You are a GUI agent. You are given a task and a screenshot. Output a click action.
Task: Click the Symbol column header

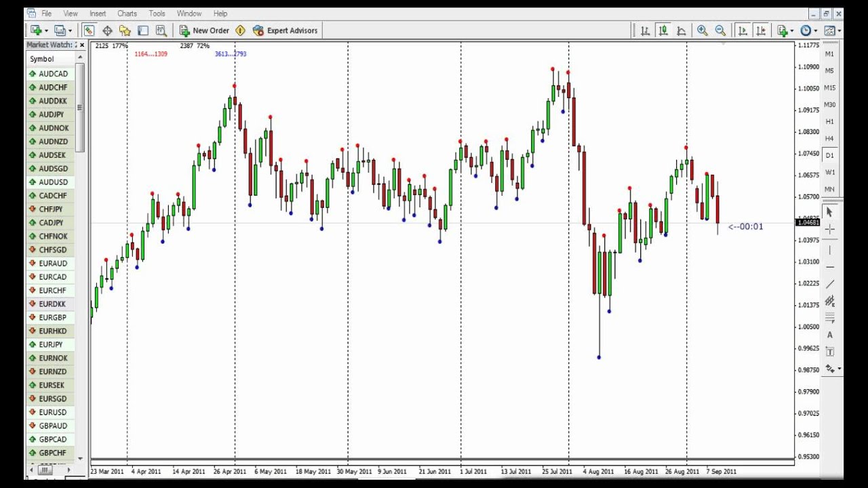(x=51, y=59)
